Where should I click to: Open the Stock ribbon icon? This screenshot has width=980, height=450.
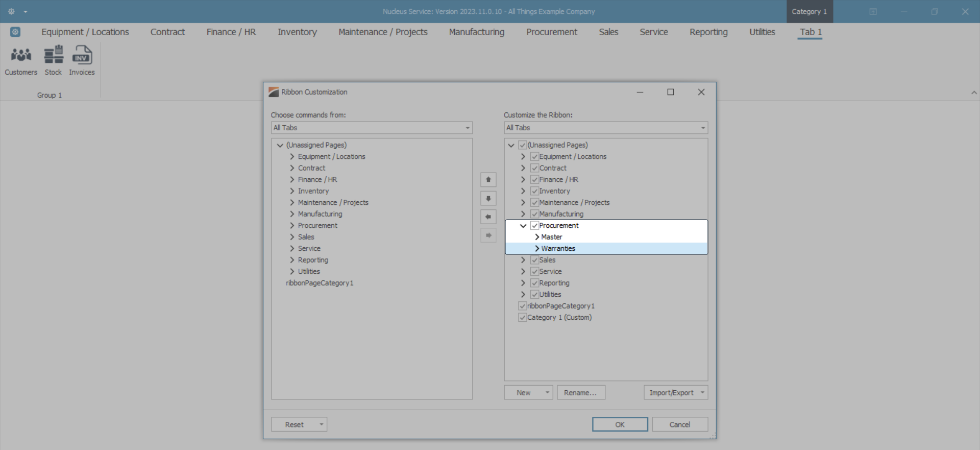(53, 61)
